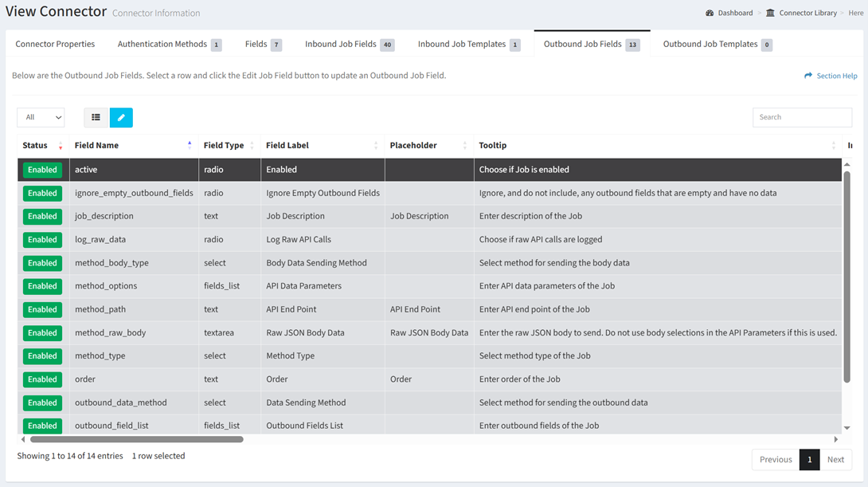Click the Section Help arrow icon

pyautogui.click(x=808, y=76)
